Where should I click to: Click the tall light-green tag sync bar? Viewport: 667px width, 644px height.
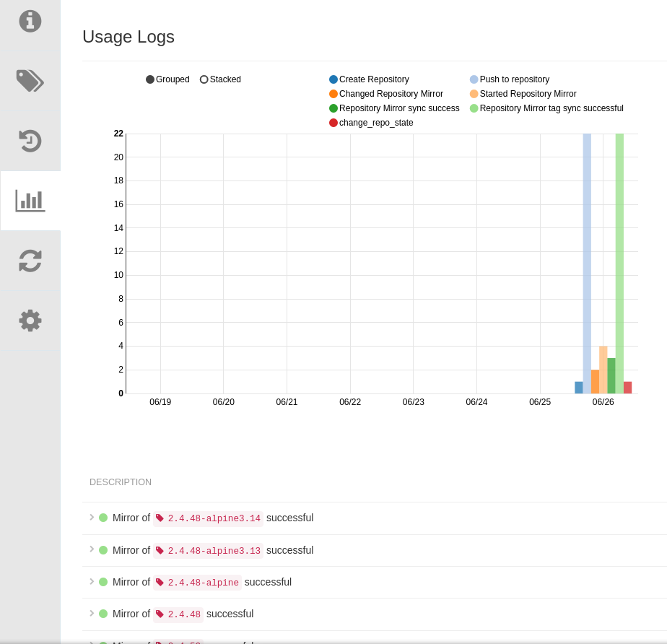pos(619,264)
